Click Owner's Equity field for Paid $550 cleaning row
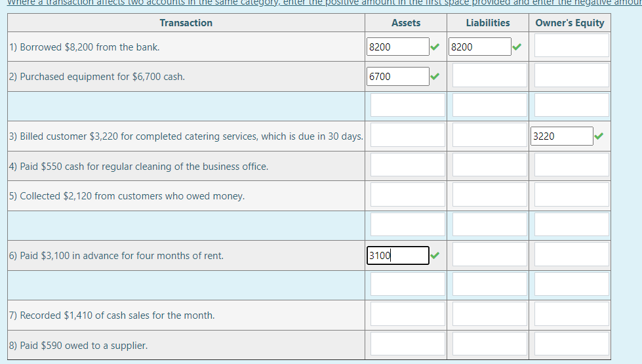This screenshot has width=642, height=364. 571,165
